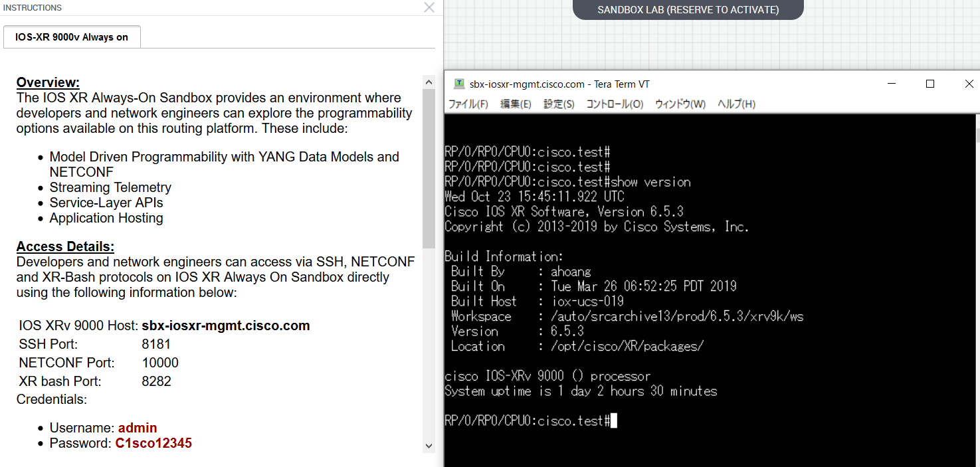Click the Copyright Cisco Systems line in terminal
980x467 pixels.
point(597,227)
